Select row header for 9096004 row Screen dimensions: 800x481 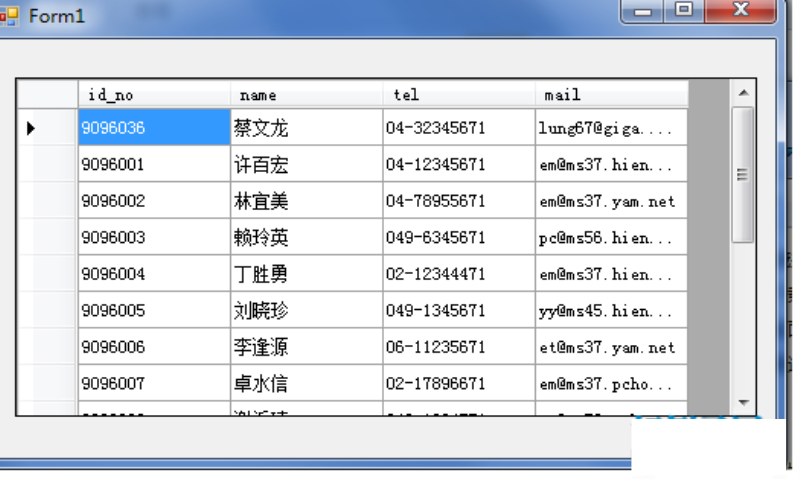click(47, 274)
